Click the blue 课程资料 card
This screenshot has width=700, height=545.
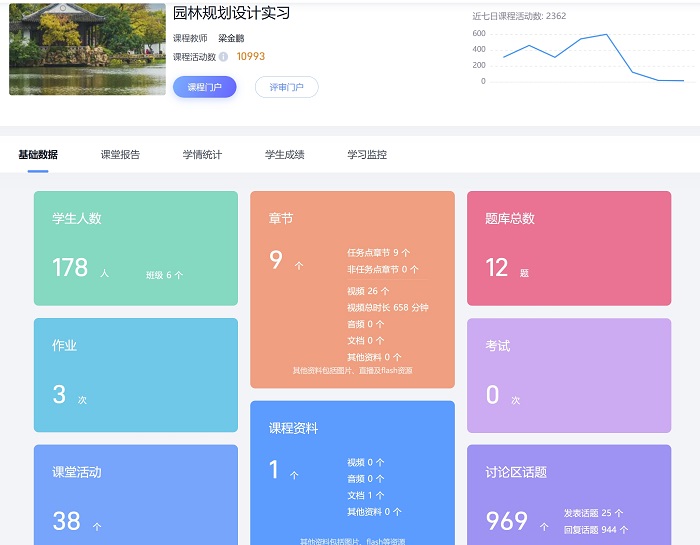tap(352, 472)
